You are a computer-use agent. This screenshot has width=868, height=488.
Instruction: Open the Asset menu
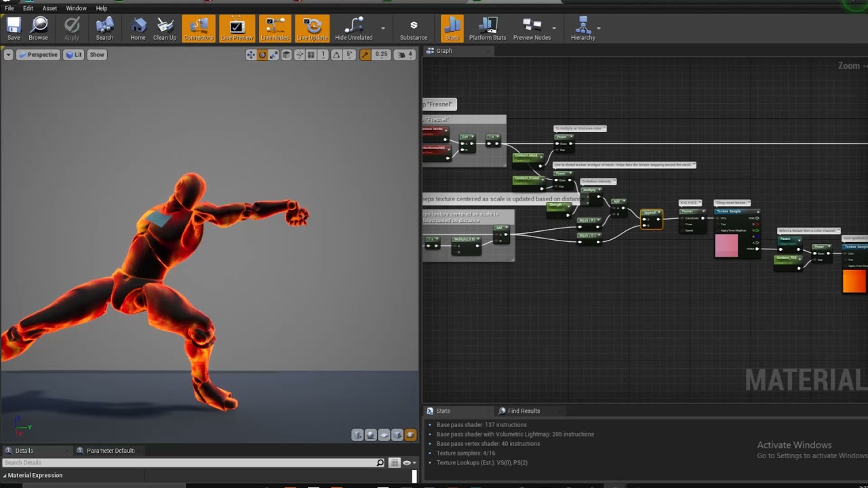pyautogui.click(x=50, y=8)
